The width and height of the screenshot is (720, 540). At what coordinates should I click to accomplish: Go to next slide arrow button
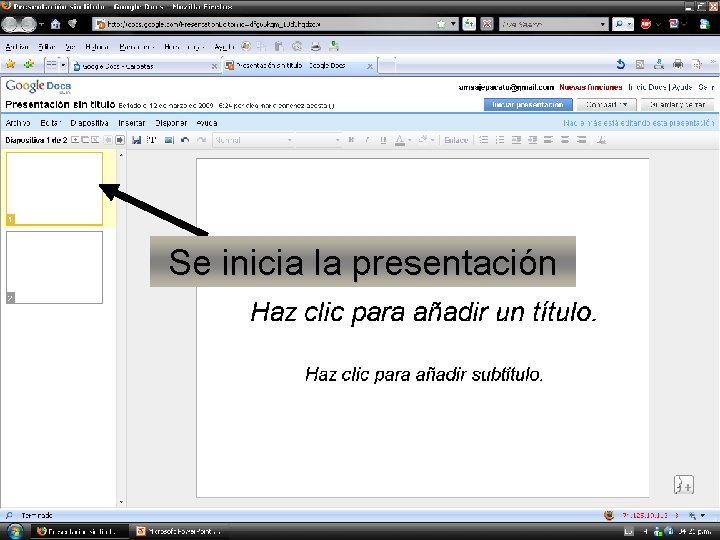120,140
